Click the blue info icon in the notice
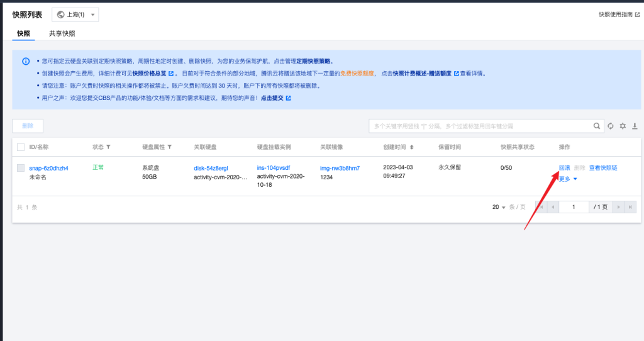This screenshot has width=644, height=341. click(x=26, y=61)
